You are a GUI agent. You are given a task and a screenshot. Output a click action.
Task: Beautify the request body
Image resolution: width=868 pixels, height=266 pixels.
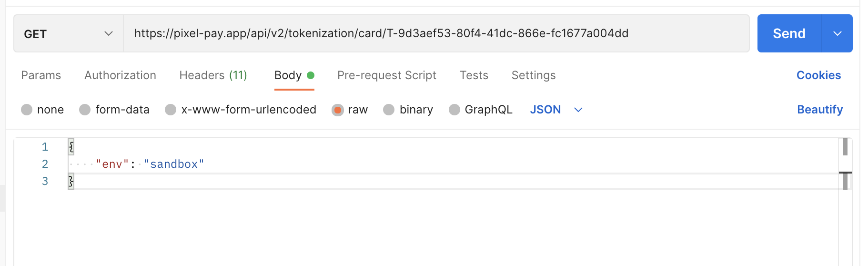819,110
